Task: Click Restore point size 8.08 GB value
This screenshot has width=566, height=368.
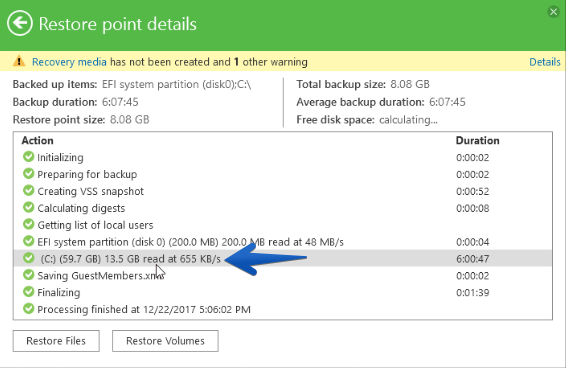Action: 130,120
